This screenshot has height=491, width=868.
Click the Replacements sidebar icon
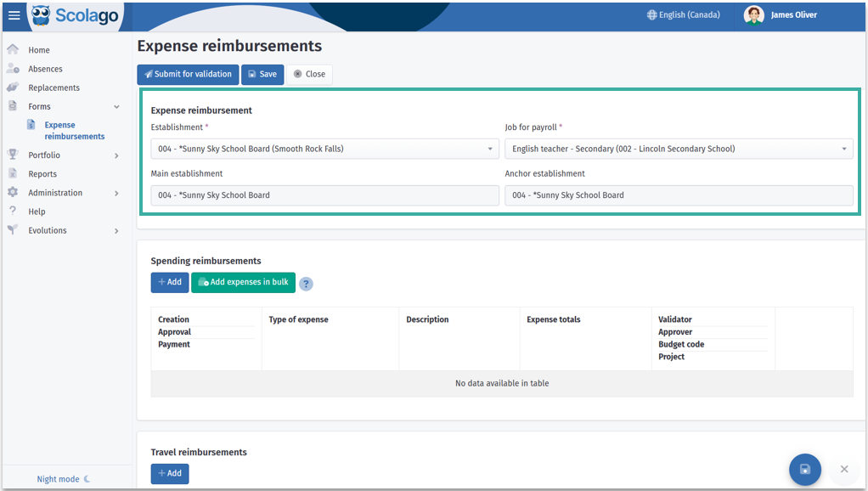[13, 87]
